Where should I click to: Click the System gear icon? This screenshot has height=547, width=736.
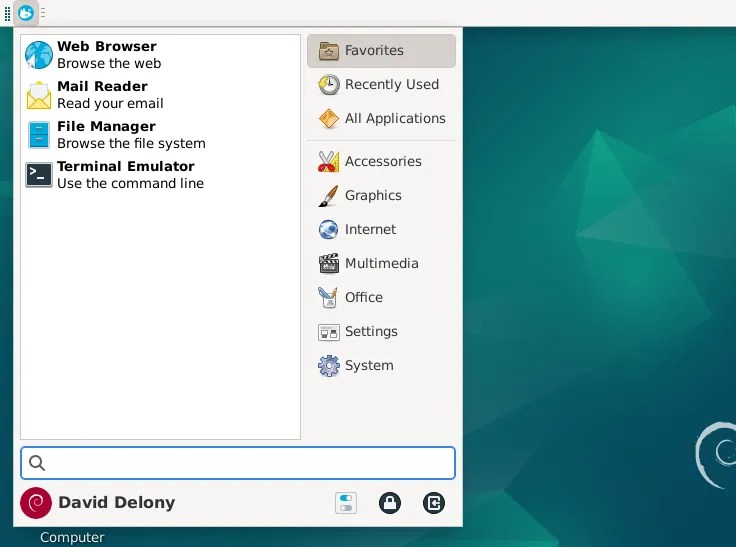[329, 366]
